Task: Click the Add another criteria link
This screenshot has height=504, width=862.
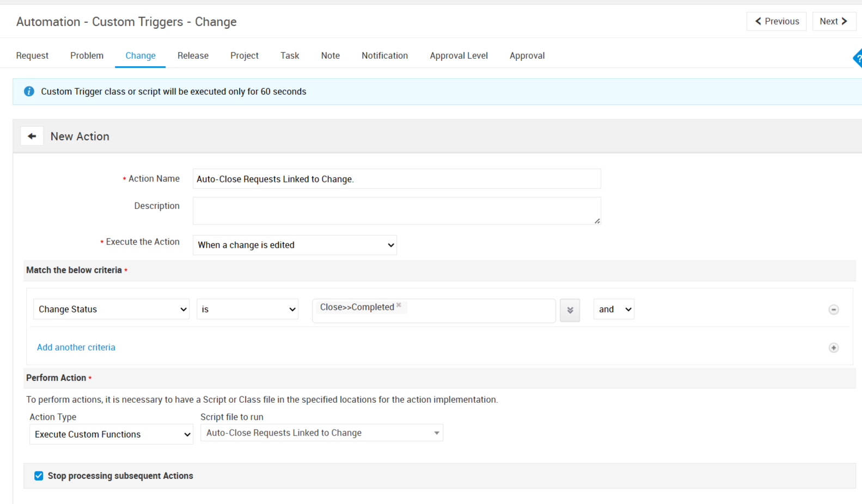Action: (x=76, y=347)
